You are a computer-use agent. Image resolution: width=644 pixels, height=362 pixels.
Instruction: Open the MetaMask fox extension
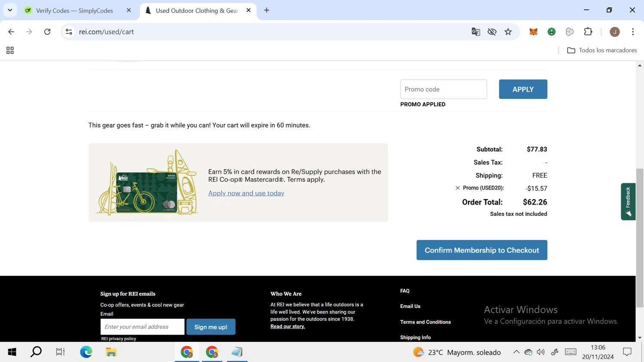coord(533,32)
